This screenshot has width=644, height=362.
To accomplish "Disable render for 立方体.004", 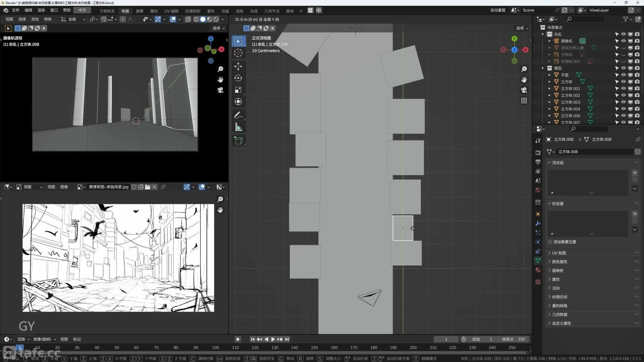I will click(637, 109).
